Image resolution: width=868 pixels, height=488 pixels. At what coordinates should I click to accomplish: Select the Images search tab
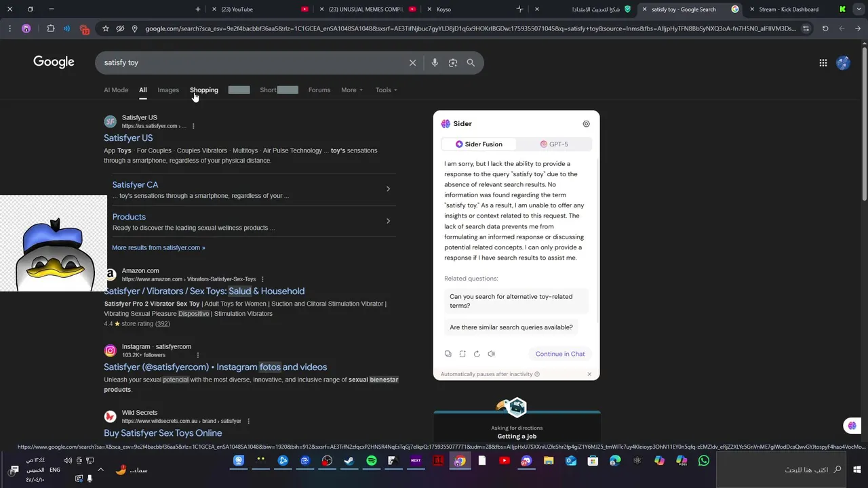point(168,90)
